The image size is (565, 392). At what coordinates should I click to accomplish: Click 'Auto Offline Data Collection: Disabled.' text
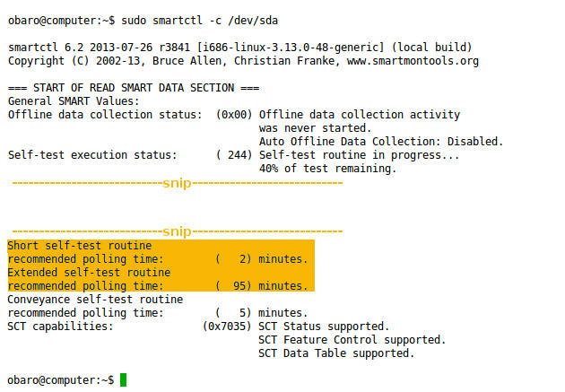click(x=381, y=142)
